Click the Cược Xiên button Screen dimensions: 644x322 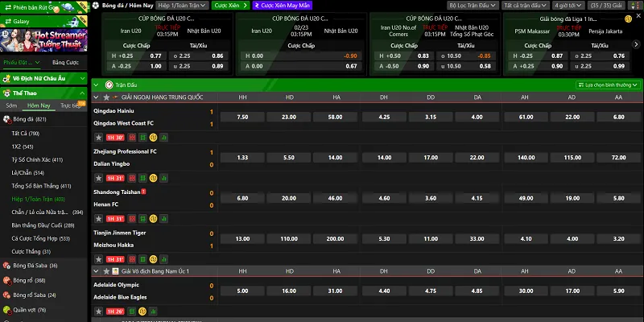(230, 6)
